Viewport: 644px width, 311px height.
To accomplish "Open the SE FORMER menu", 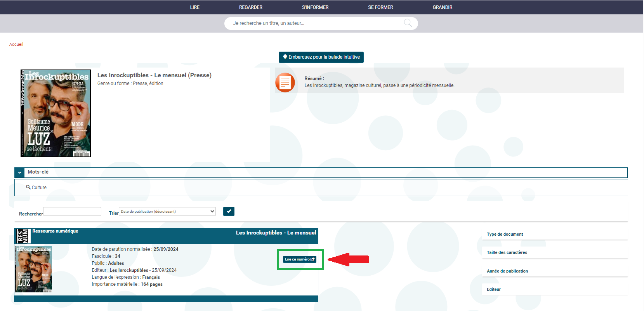I will [380, 7].
